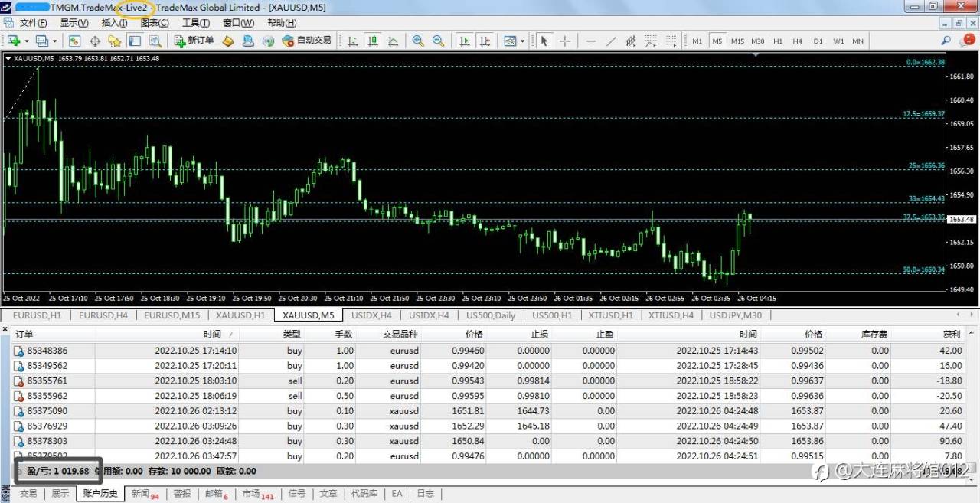Viewport: 980px width, 503px height.
Task: Open the 插入(I) menu
Action: 113,23
